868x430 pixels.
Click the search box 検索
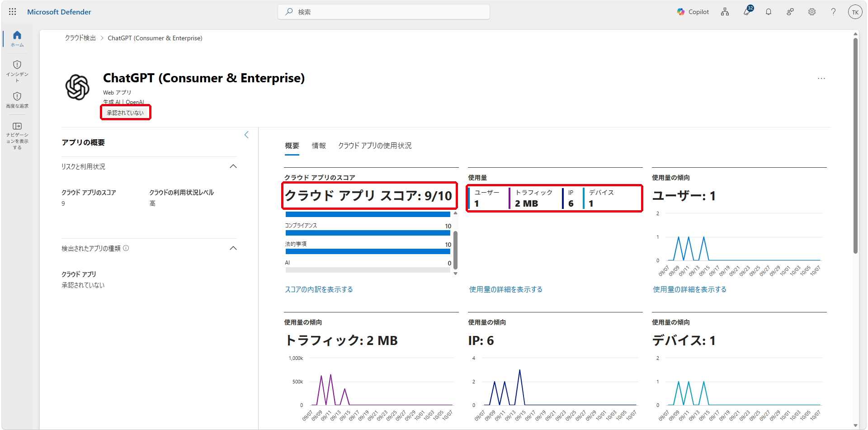(x=384, y=12)
